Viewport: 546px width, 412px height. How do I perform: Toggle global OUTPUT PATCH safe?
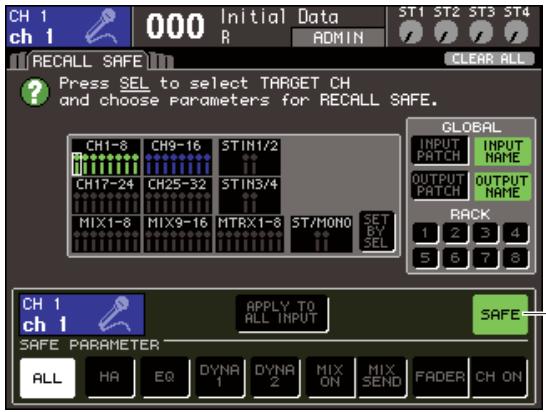click(439, 186)
